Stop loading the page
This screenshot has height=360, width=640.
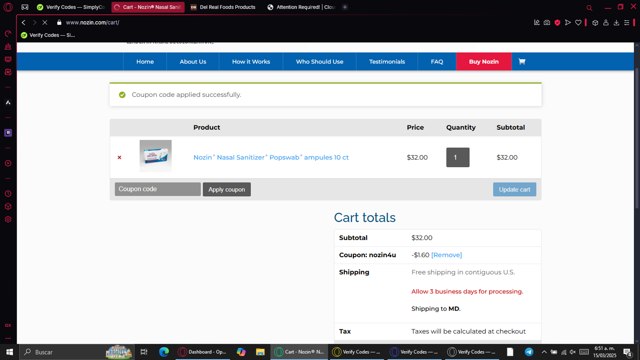point(45,22)
